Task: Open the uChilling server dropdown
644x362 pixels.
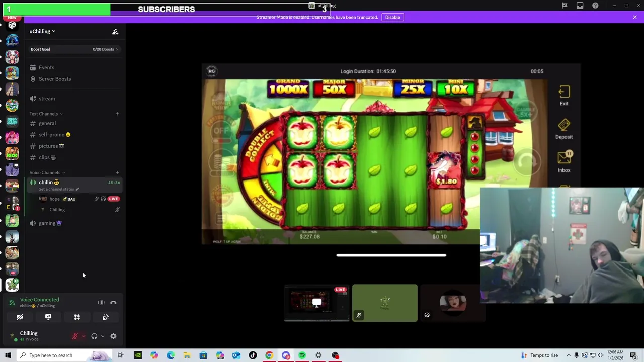Action: coord(42,31)
